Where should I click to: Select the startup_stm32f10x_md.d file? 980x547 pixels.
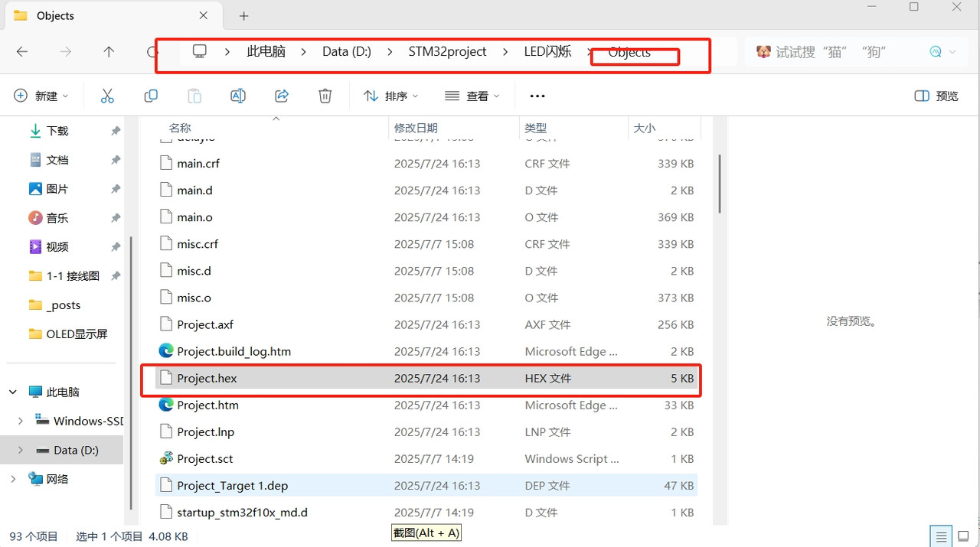tap(426, 512)
